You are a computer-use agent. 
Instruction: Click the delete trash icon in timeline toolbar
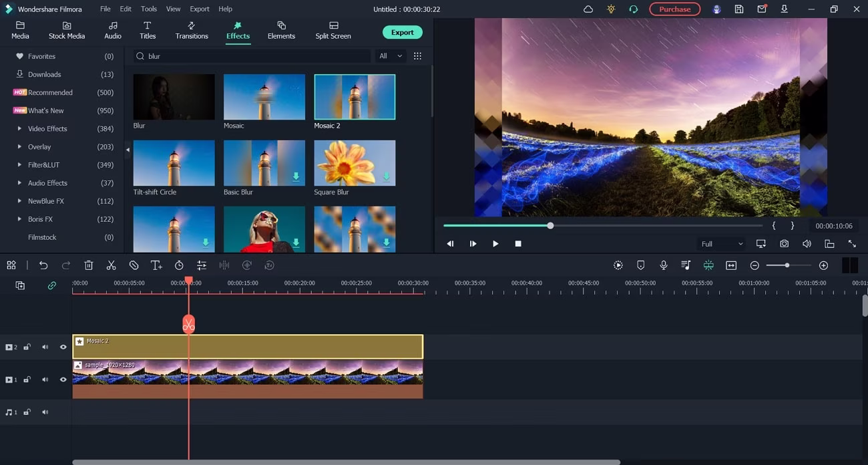coord(89,265)
